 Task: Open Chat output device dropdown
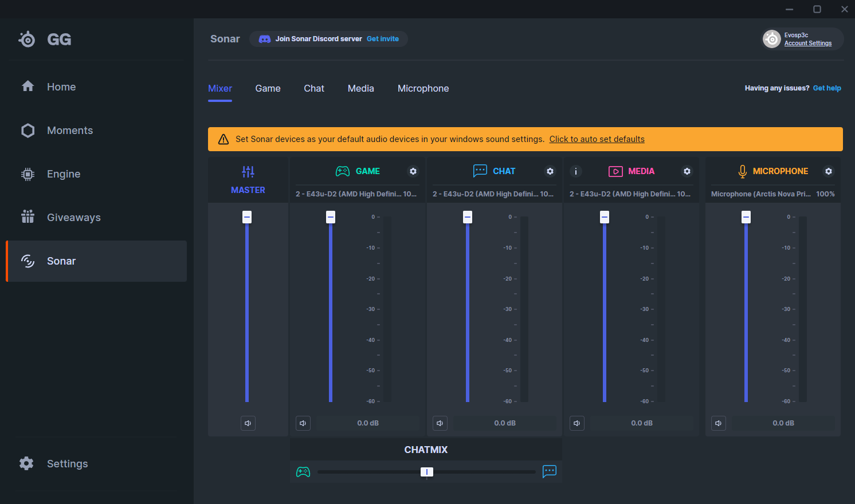point(493,194)
